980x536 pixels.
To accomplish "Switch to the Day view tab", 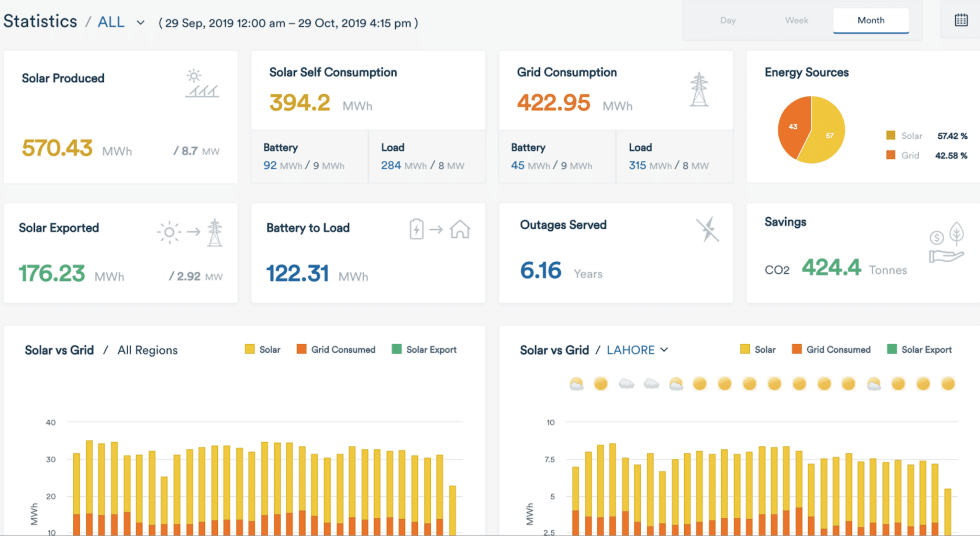I will click(728, 21).
